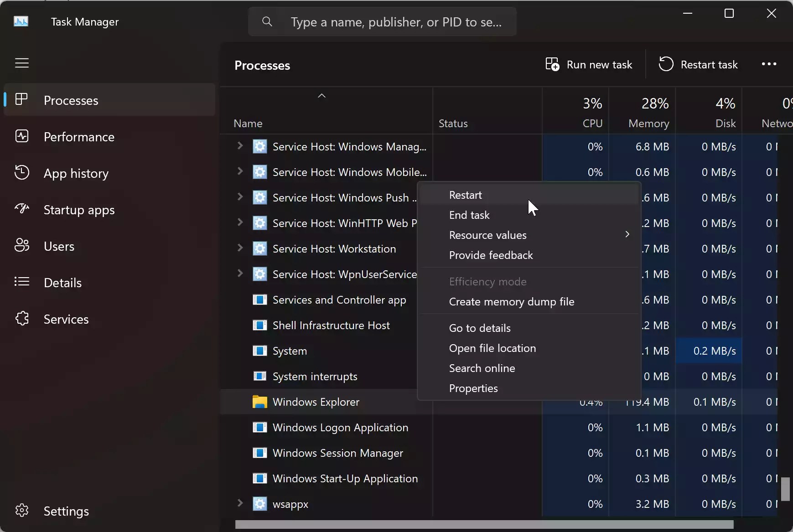Open Task Manager Settings
Image resolution: width=793 pixels, height=532 pixels.
pos(66,511)
